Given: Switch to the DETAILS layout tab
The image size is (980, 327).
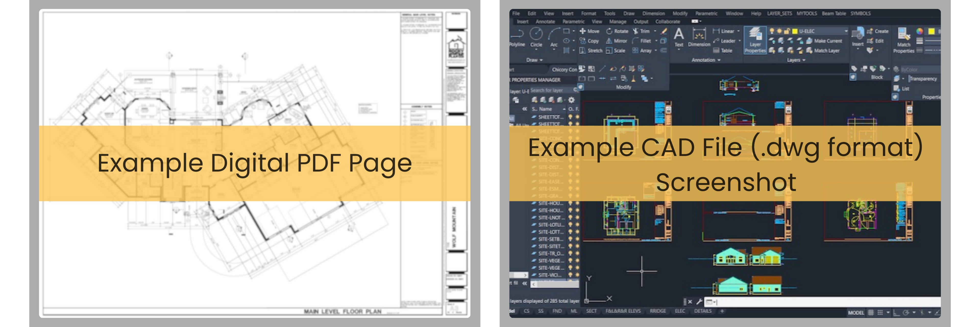Looking at the screenshot, I should (703, 311).
